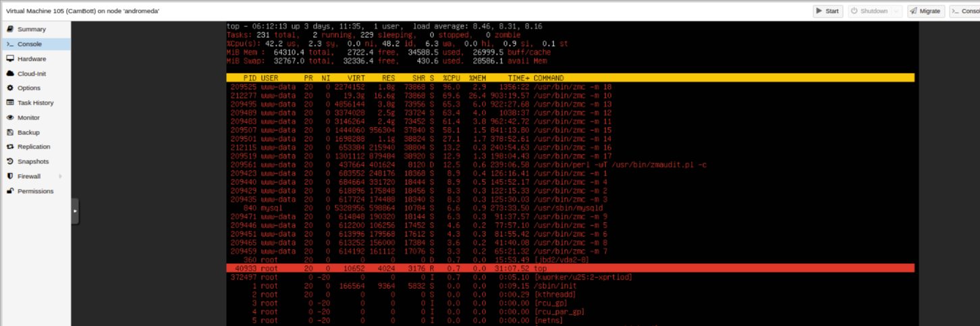Screen dimensions: 980x326
Task: Click the %MEM column header
Action: point(478,78)
